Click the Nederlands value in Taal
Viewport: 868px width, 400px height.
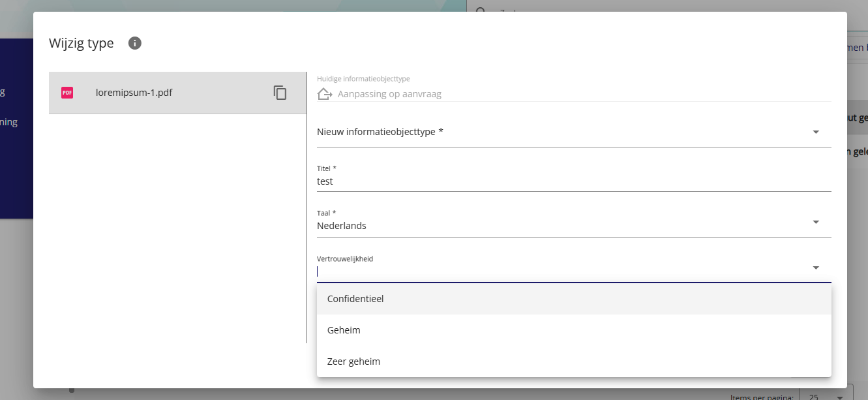pyautogui.click(x=342, y=226)
